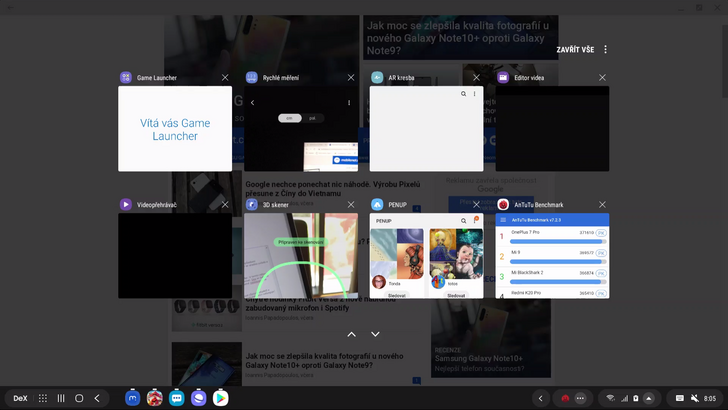Open Google Play Store in taskbar

click(221, 398)
